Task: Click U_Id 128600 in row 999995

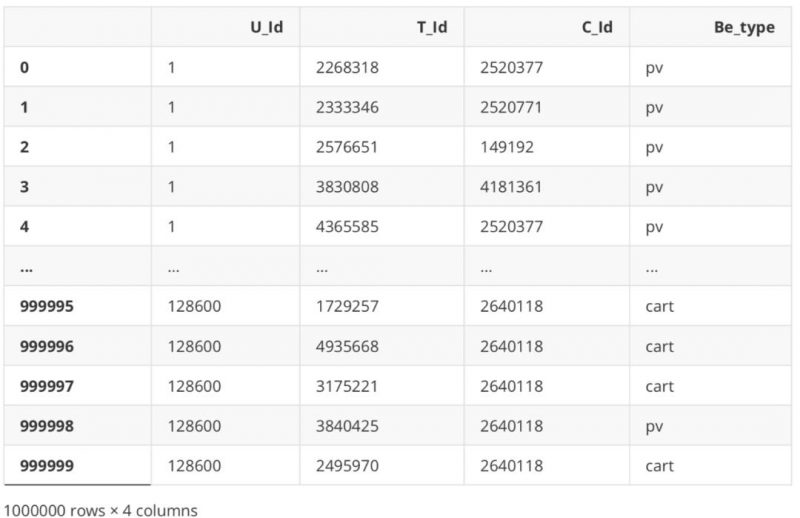Action: (x=194, y=306)
